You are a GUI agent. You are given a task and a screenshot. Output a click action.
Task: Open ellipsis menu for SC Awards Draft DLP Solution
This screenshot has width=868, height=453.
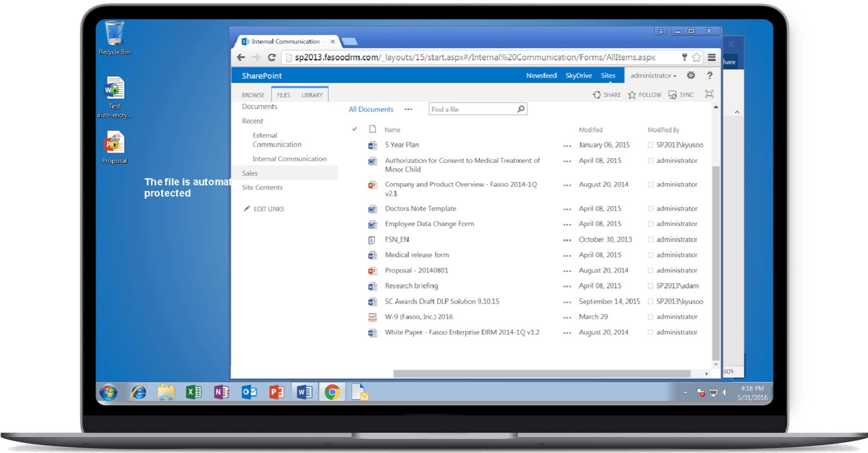567,303
